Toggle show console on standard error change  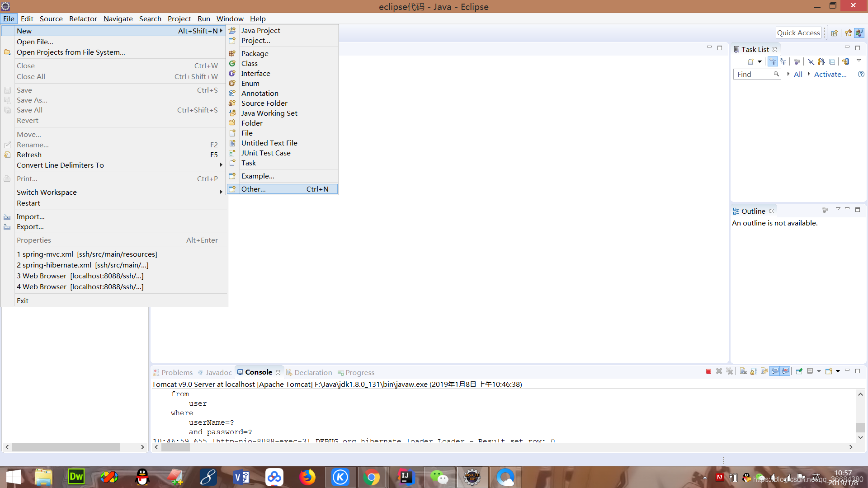click(785, 371)
